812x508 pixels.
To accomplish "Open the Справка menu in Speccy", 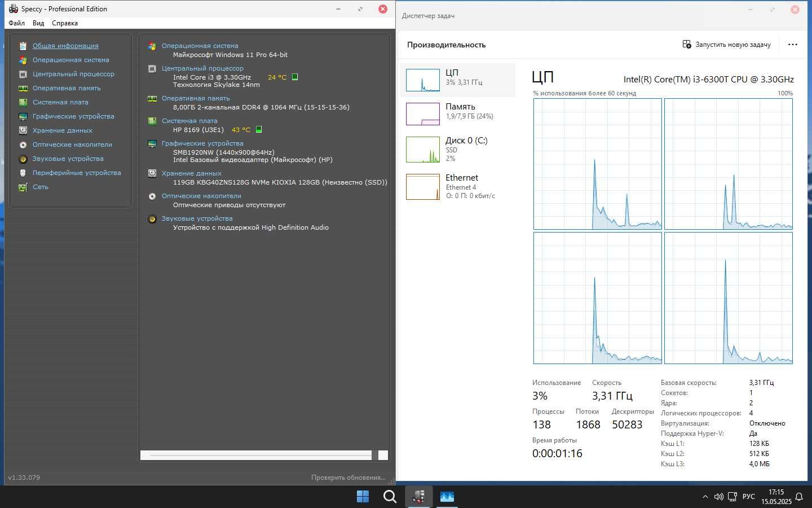I will (x=65, y=23).
